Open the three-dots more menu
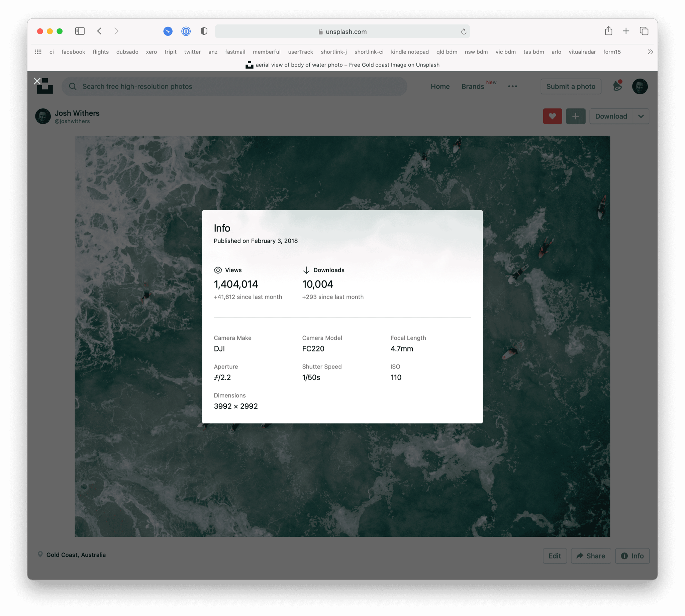The width and height of the screenshot is (685, 616). pos(512,86)
